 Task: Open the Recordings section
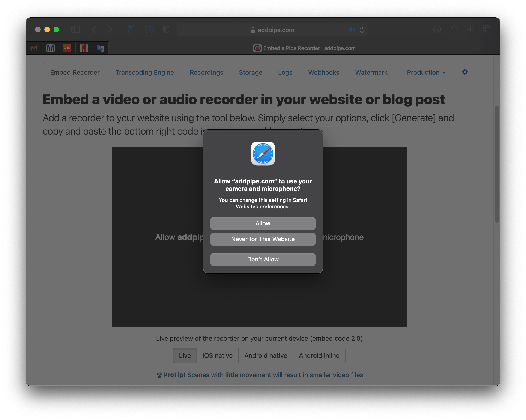pos(206,72)
